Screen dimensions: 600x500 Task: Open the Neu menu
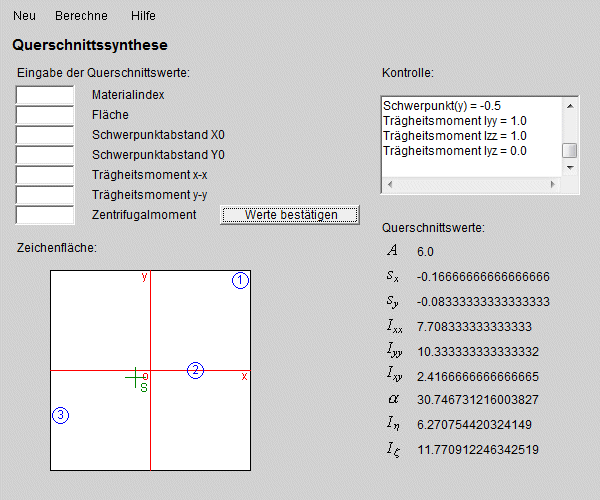(x=24, y=17)
